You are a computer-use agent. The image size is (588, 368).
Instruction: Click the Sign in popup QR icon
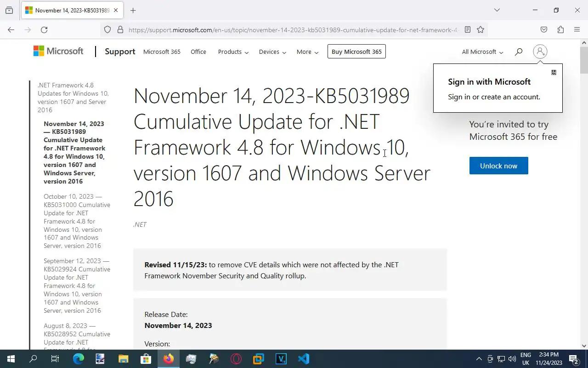pos(554,72)
